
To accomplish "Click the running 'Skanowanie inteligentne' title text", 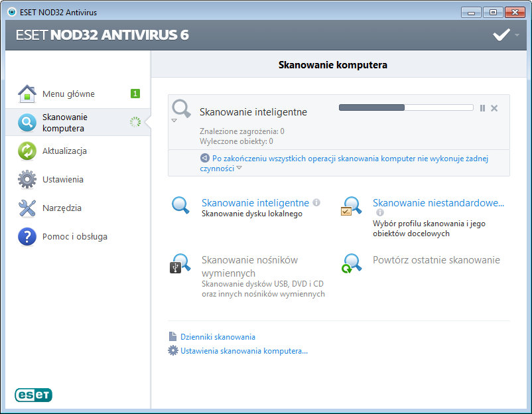I will click(x=253, y=112).
